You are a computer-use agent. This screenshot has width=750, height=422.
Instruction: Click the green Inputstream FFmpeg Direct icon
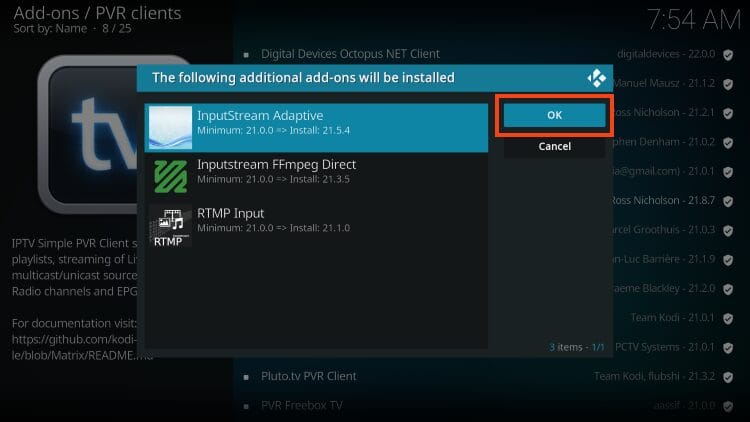tap(170, 176)
